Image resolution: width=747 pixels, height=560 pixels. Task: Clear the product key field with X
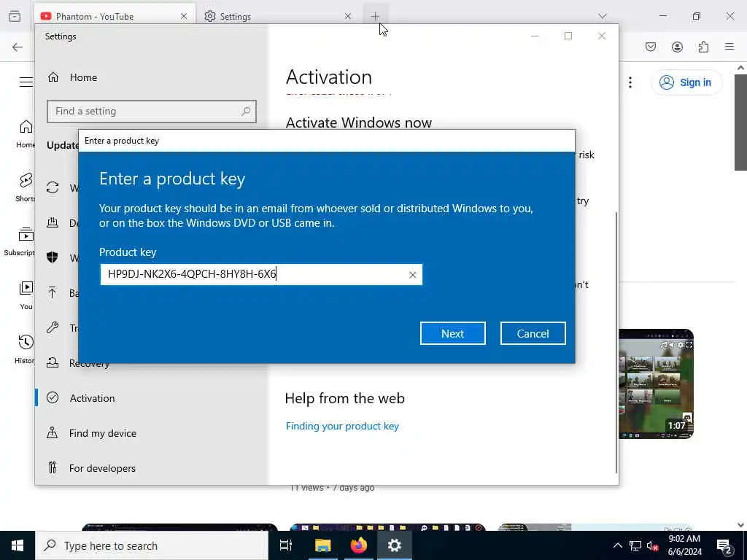pyautogui.click(x=413, y=275)
